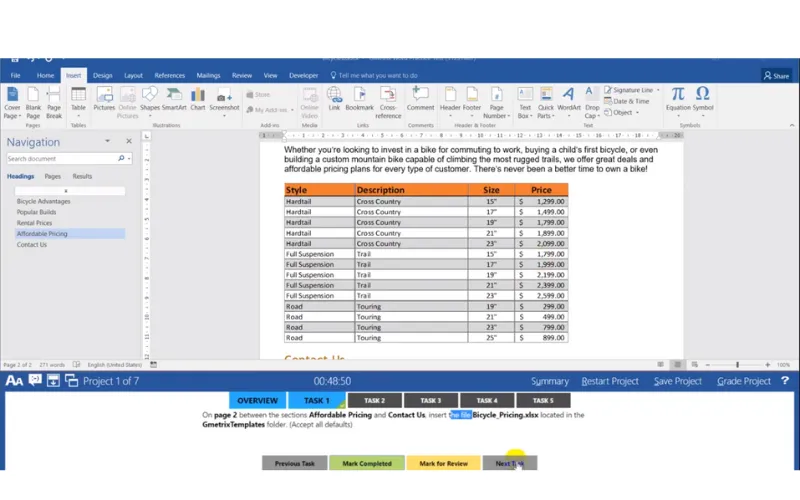Collapse the ribbon
Image resolution: width=800 pixels, height=500 pixels.
click(792, 125)
